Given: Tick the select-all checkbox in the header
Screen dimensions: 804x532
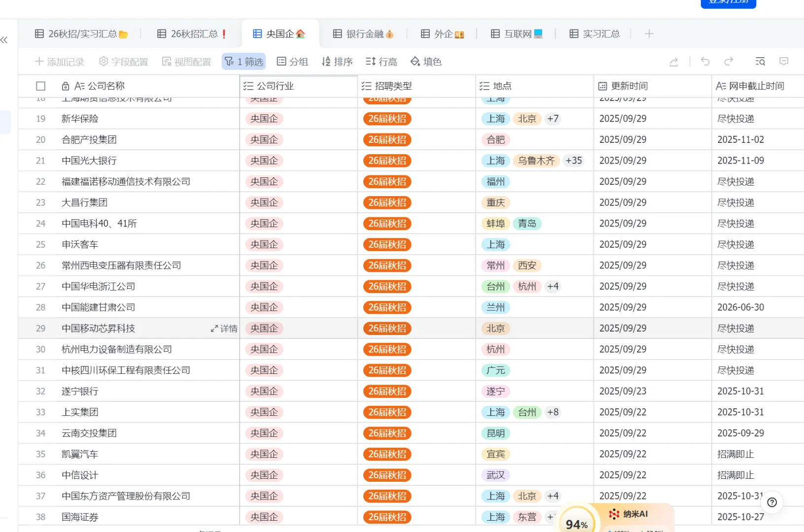Looking at the screenshot, I should pos(41,86).
